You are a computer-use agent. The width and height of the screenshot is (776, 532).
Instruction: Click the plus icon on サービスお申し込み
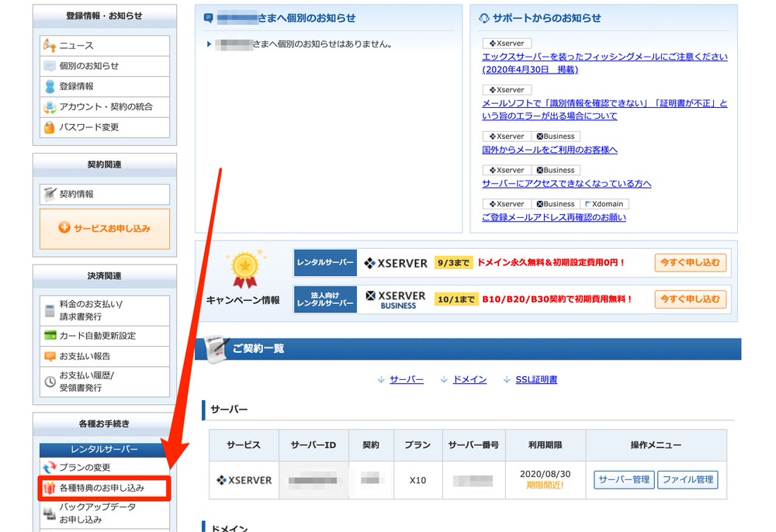point(64,227)
